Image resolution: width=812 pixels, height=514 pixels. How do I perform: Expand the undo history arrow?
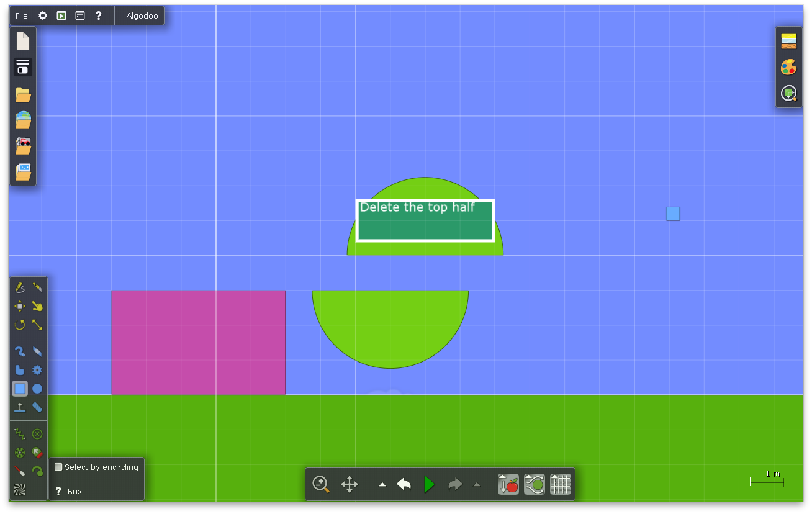point(382,485)
